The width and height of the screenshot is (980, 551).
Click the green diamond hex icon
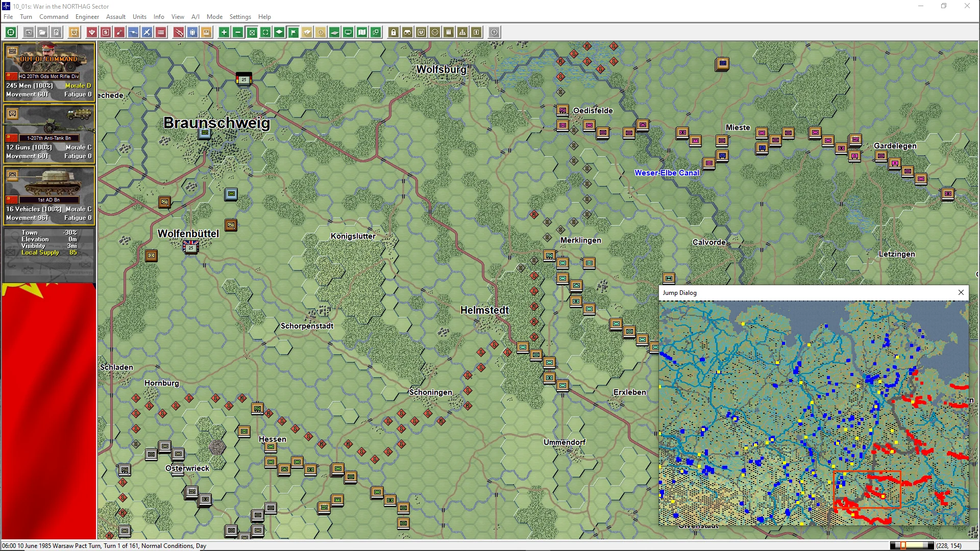[x=279, y=33]
